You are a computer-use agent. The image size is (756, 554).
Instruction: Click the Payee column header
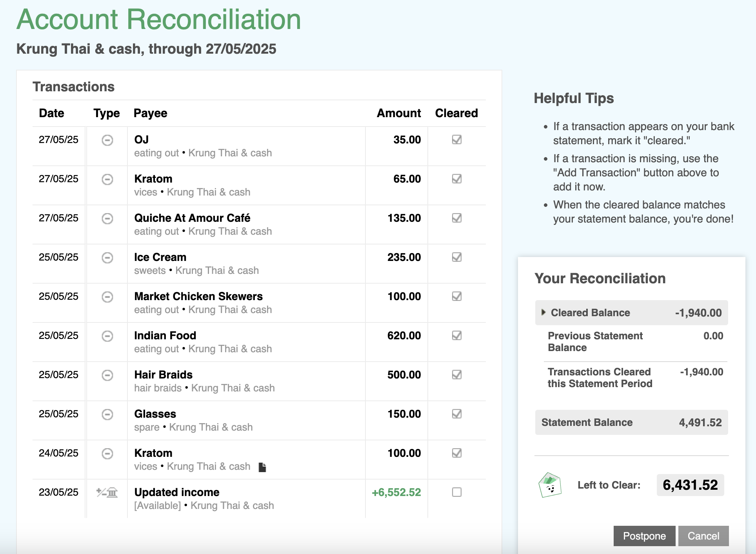tap(151, 113)
